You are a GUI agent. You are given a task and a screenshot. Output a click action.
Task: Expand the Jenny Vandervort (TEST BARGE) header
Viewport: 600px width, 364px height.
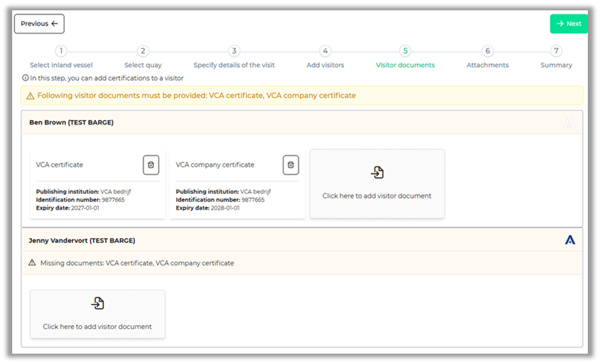tap(82, 240)
